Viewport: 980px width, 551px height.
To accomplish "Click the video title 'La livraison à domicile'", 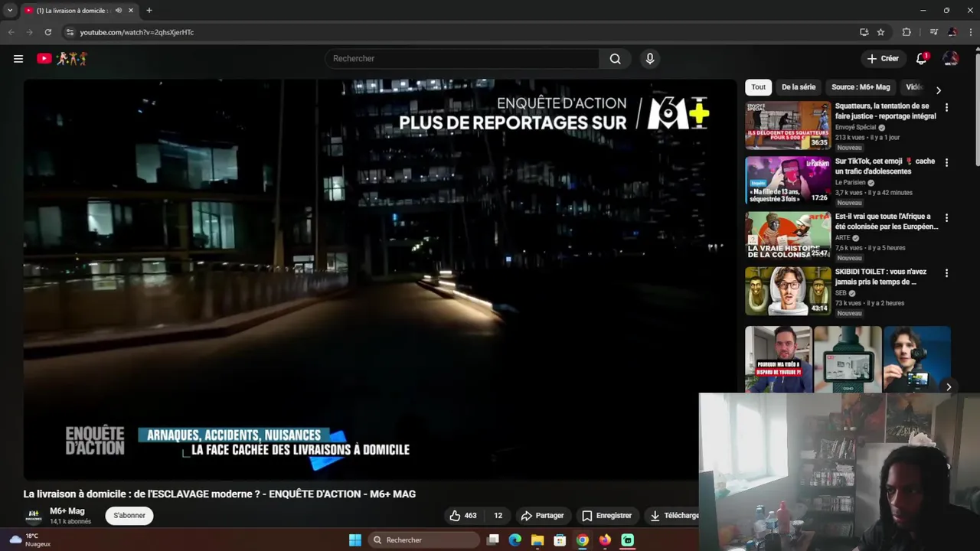I will 219,494.
